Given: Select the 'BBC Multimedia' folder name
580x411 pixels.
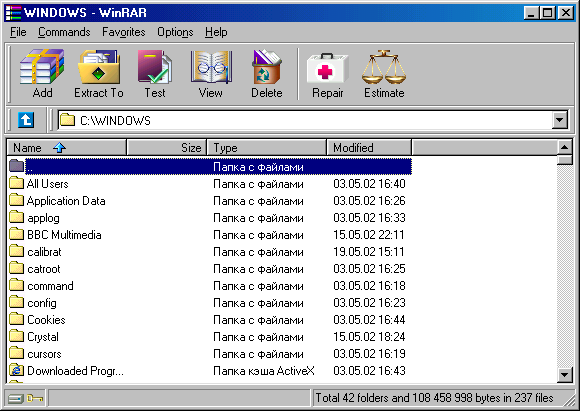Looking at the screenshot, I should 64,235.
